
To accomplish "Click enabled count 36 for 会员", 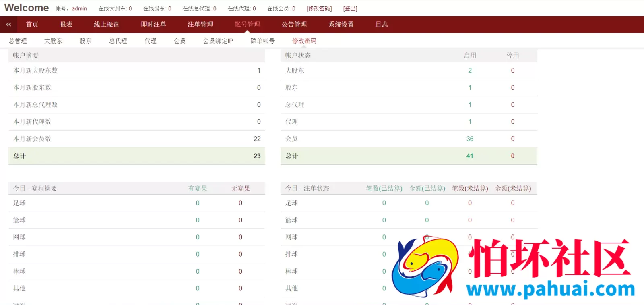I will pyautogui.click(x=470, y=139).
